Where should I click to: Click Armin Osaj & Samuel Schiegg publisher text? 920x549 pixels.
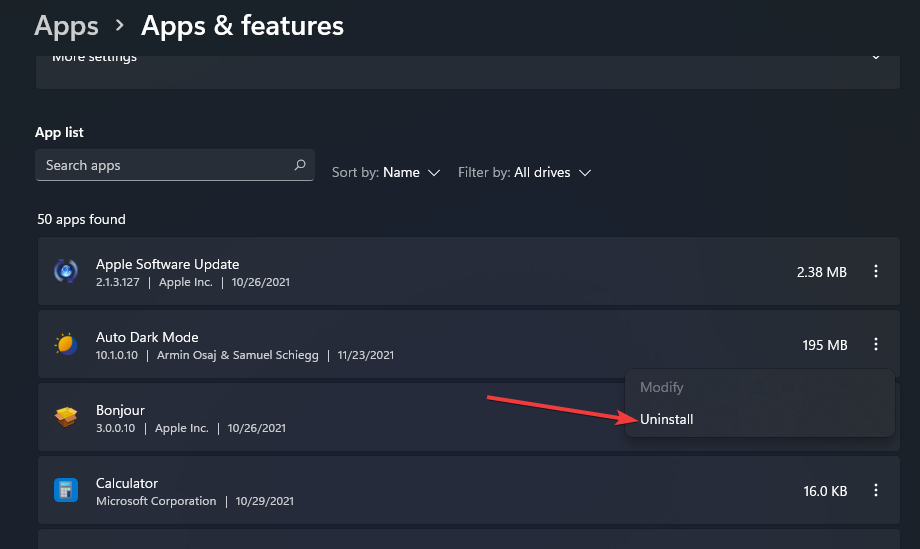238,355
